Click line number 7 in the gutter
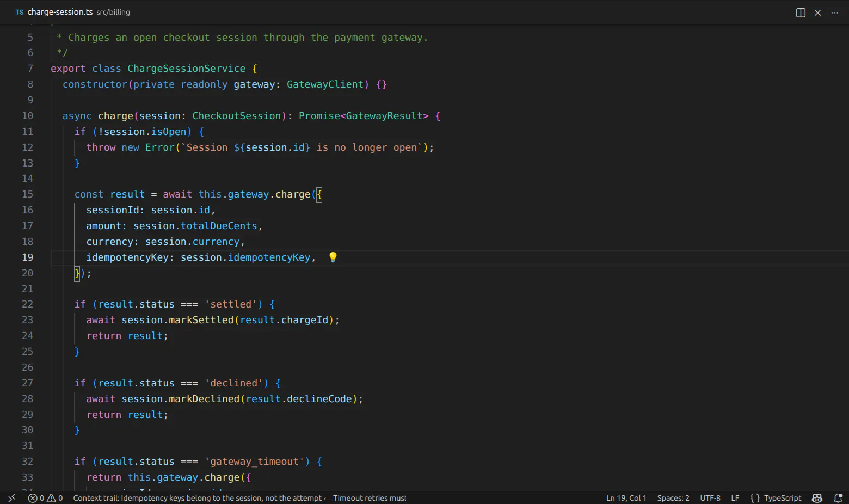Viewport: 849px width, 504px height. pos(30,69)
